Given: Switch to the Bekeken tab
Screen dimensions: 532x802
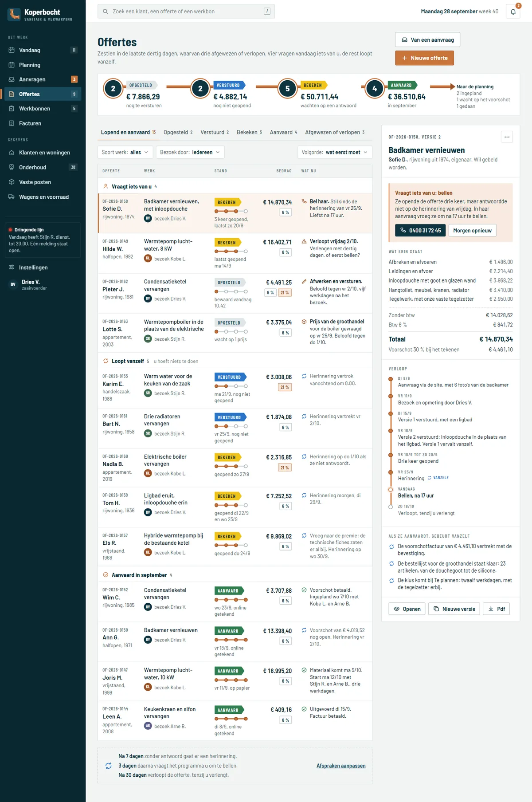Looking at the screenshot, I should (x=249, y=132).
